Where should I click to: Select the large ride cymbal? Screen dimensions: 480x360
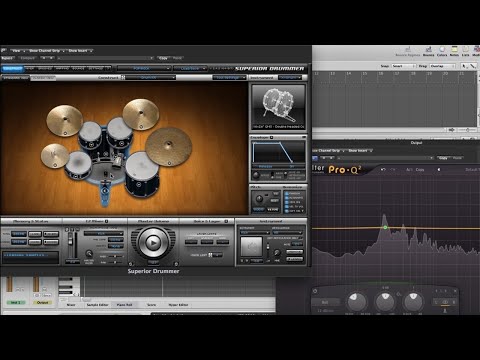tap(169, 146)
